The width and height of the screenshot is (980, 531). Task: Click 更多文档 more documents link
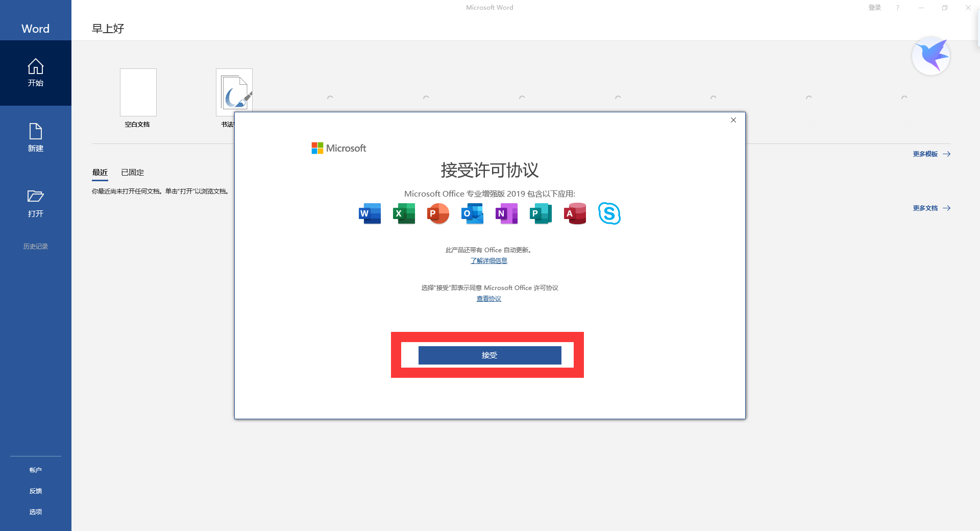(x=932, y=208)
